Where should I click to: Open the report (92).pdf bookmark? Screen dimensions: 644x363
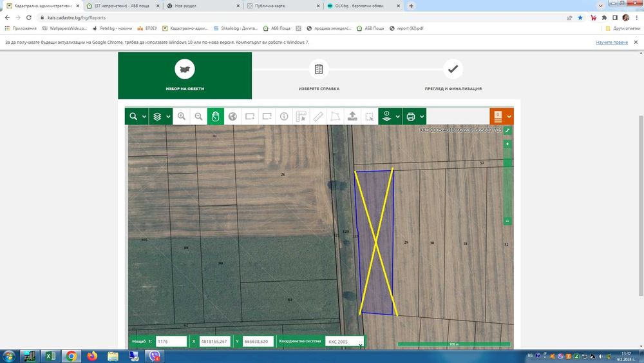click(x=406, y=28)
